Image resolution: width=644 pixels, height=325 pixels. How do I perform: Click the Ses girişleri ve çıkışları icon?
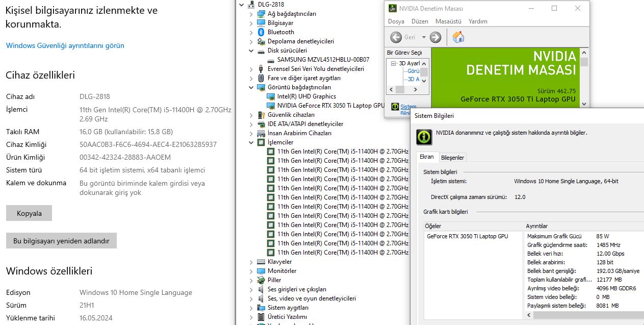[261, 289]
